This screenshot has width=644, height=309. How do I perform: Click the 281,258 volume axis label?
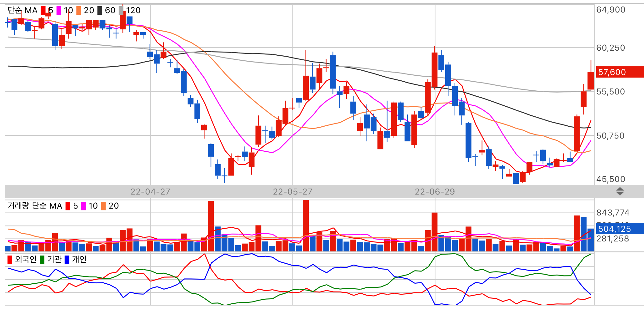click(x=613, y=239)
